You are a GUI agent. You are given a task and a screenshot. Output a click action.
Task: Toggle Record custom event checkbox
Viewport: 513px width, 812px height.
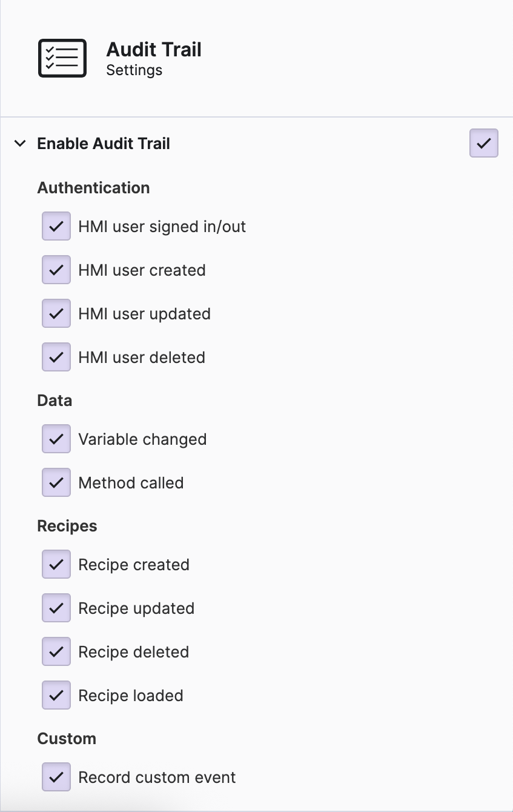[x=56, y=777]
